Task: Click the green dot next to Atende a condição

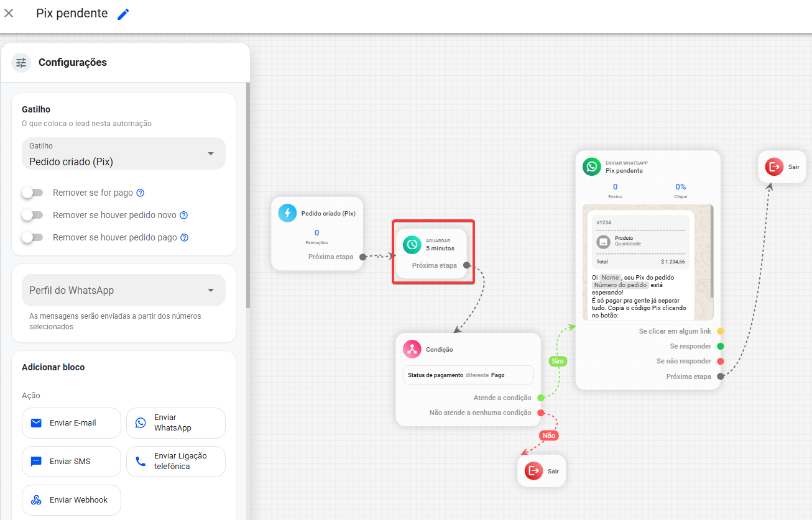Action: click(540, 398)
